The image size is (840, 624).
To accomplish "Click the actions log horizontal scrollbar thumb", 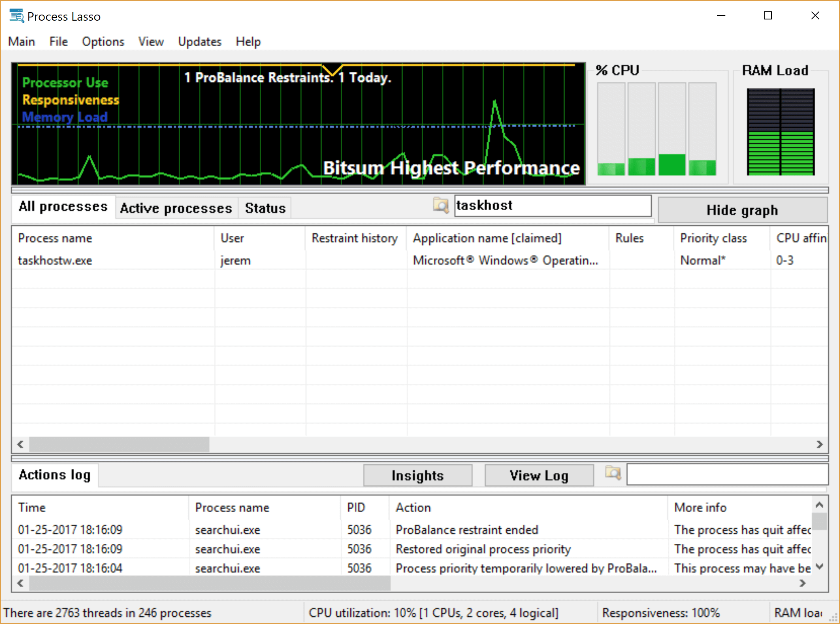I will coord(210,583).
